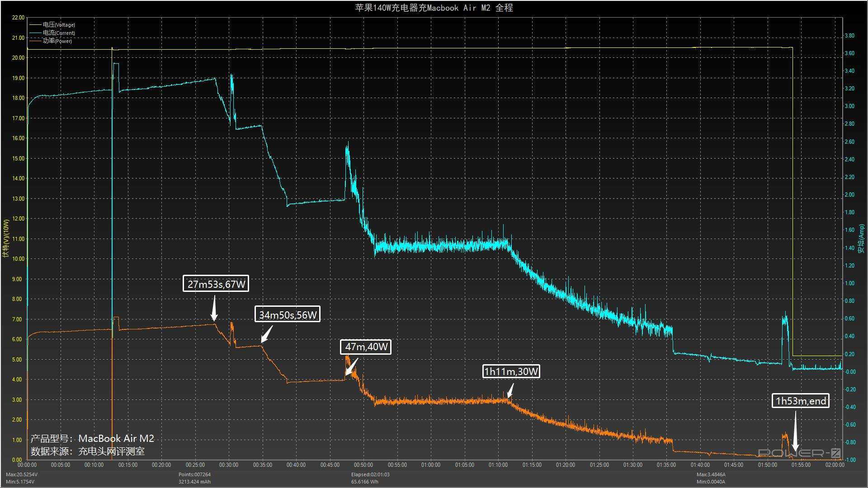Click the Max:3.4846A status readout

[711, 474]
